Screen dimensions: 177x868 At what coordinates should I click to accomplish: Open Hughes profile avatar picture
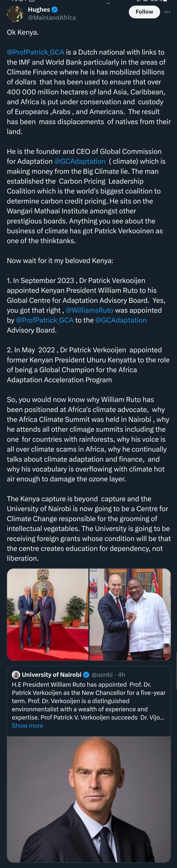pos(15,13)
